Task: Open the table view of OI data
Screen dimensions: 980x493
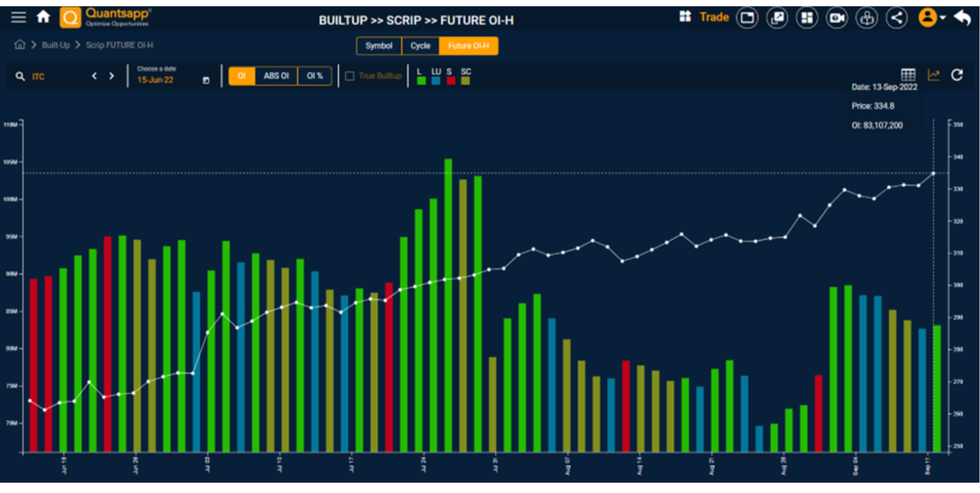Action: pos(909,75)
